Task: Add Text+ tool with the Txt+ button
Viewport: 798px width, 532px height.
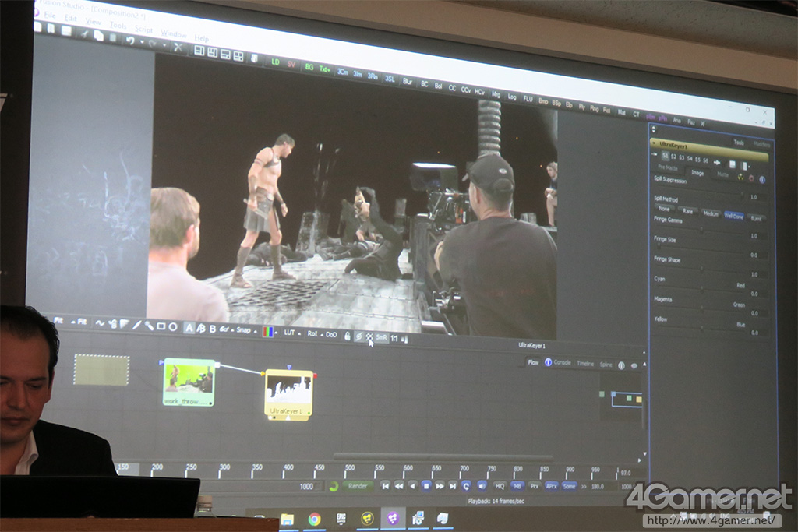Action: point(325,69)
